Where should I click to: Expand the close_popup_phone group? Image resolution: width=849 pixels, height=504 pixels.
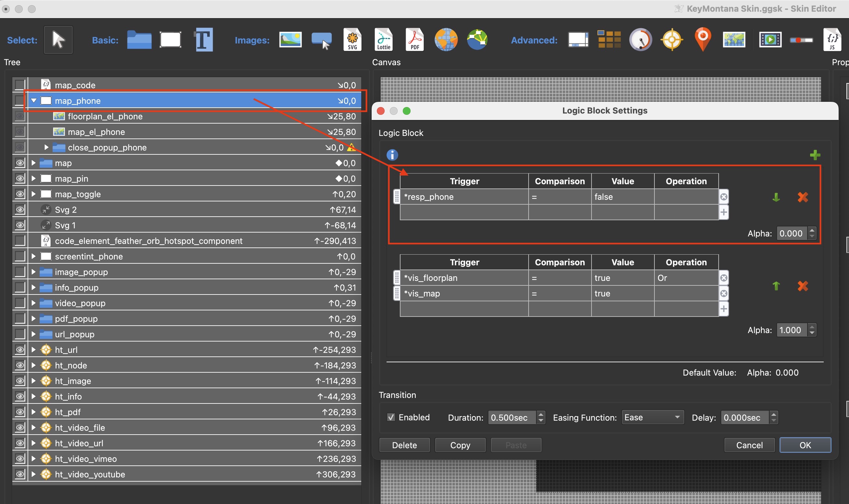pyautogui.click(x=46, y=146)
